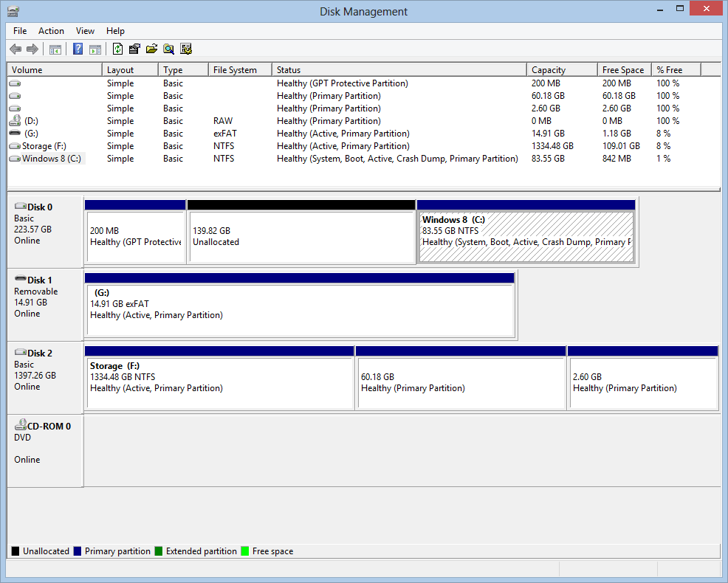Screen dimensions: 728x583
Task: Click the settings gear list toolbar icon
Action: 186,49
